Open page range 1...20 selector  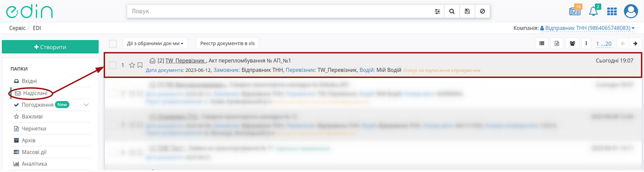point(604,43)
